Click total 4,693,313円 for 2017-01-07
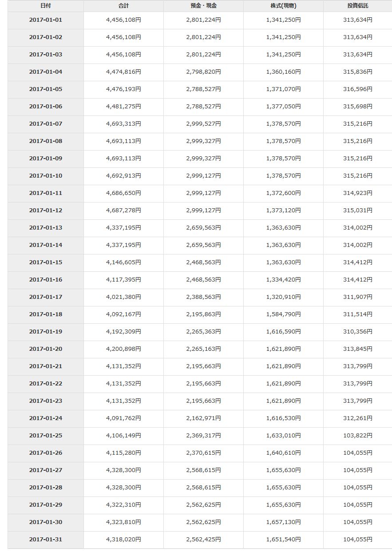Image resolution: width=392 pixels, height=552 pixels. coord(123,124)
